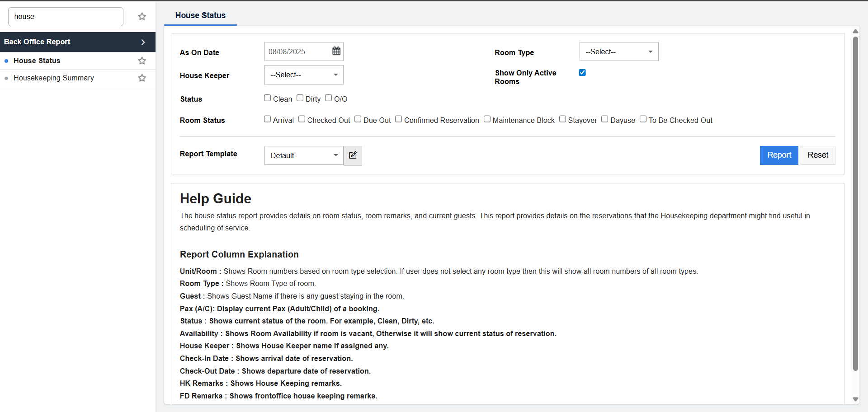The width and height of the screenshot is (868, 412).
Task: Uncheck Show Only Active Rooms
Action: pyautogui.click(x=582, y=73)
